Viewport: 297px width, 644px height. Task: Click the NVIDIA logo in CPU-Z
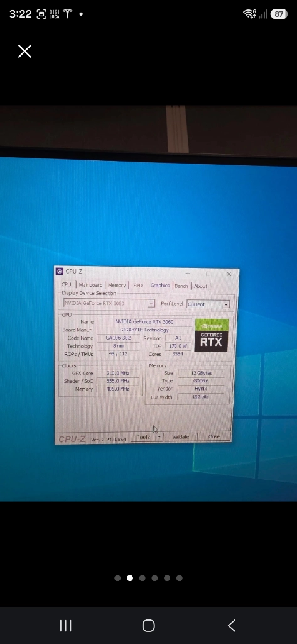pos(211,325)
